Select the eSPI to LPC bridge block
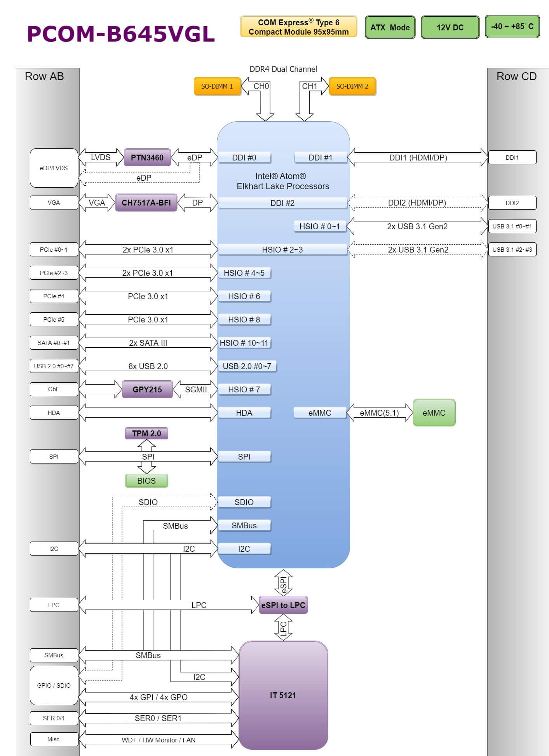 283,605
